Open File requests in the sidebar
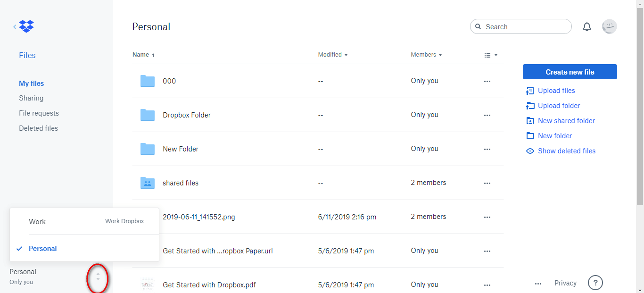The image size is (644, 293). (39, 113)
